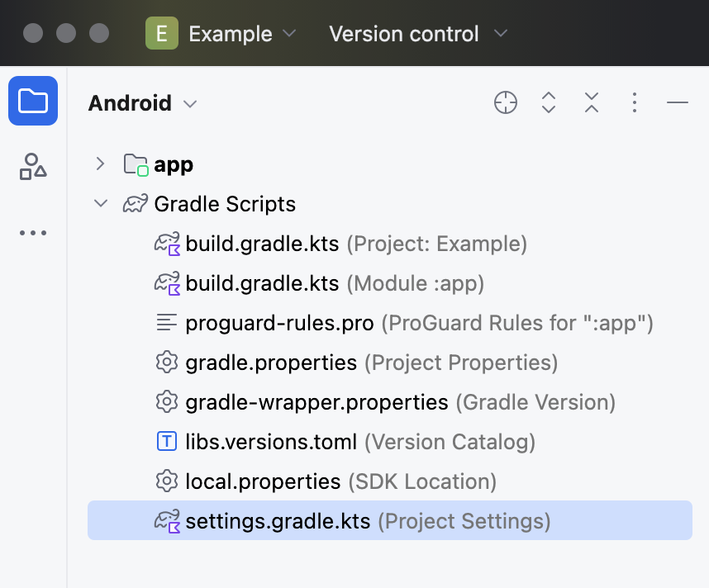
Task: Select gradle-wrapper.properties file
Action: click(316, 402)
